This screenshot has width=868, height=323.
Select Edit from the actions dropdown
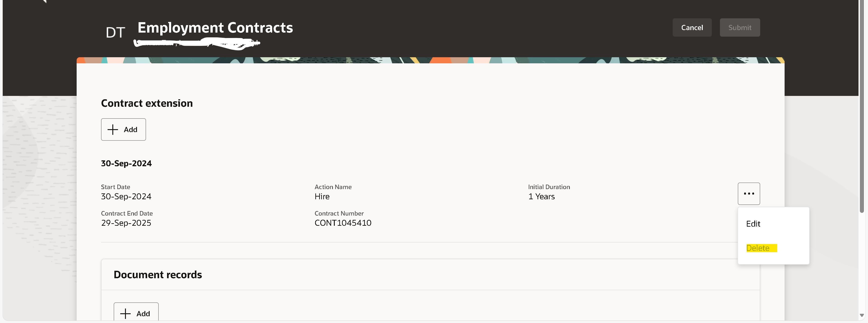coord(753,223)
